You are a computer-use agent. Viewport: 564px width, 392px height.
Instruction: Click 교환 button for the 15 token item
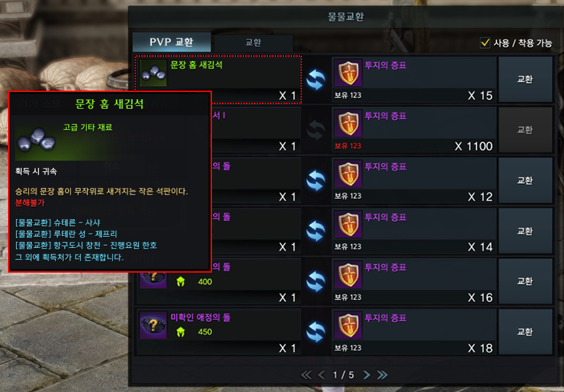525,79
